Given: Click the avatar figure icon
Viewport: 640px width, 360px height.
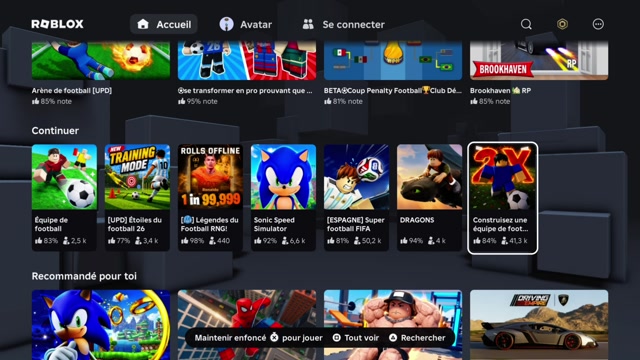Looking at the screenshot, I should click(x=227, y=24).
